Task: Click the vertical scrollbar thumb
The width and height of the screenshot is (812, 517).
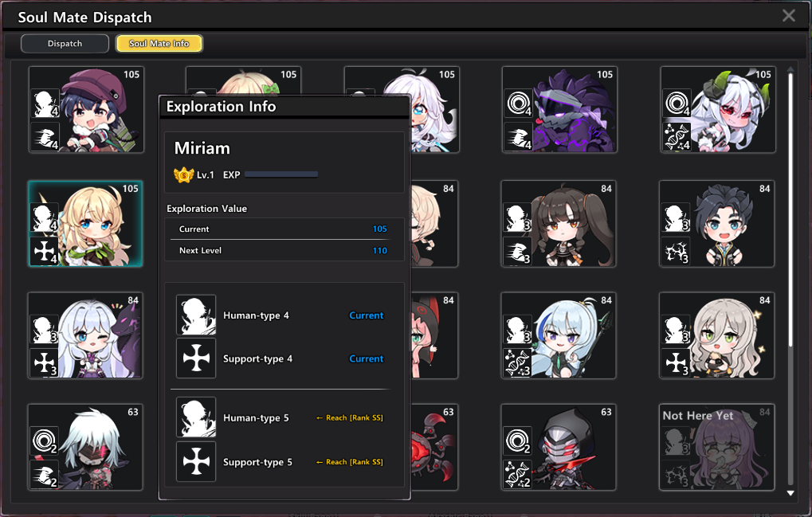Action: click(x=790, y=210)
